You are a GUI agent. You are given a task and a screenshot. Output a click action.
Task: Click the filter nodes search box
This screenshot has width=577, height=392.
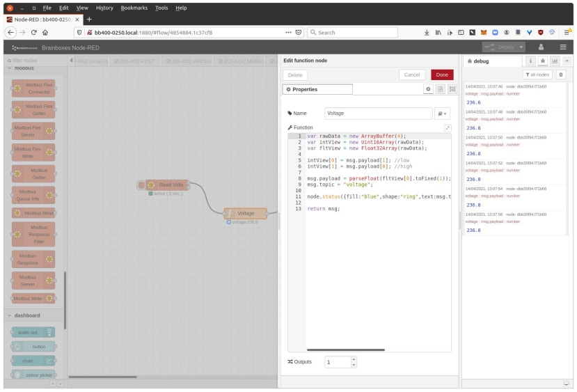35,61
